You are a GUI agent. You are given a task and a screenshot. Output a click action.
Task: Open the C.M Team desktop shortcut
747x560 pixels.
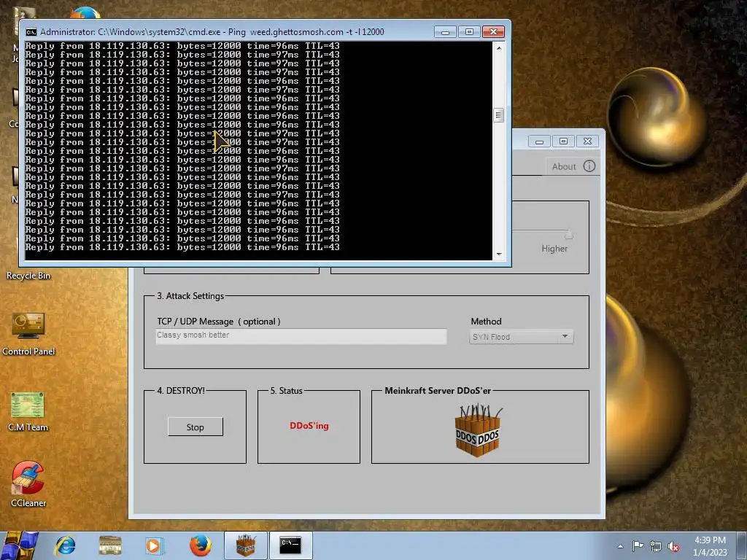point(28,411)
